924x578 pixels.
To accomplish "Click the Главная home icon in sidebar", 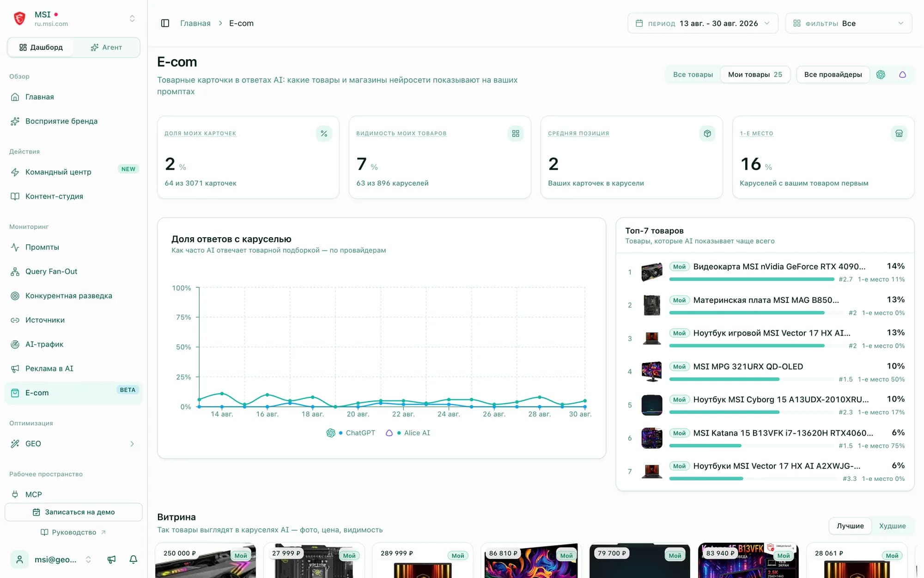I will pos(15,97).
